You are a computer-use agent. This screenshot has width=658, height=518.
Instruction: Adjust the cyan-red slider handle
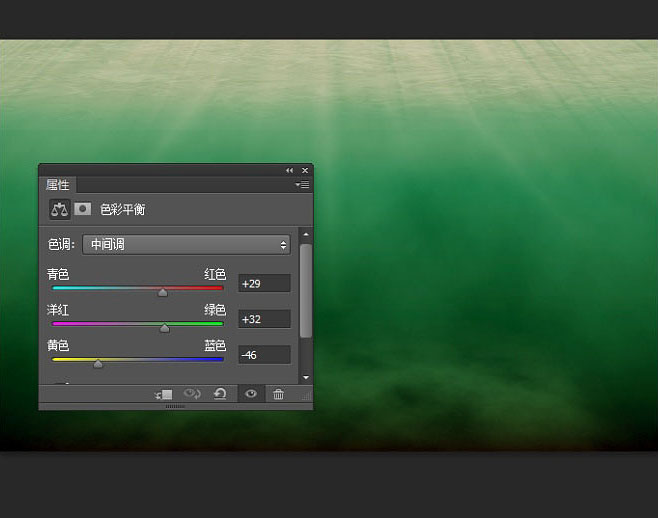(163, 293)
